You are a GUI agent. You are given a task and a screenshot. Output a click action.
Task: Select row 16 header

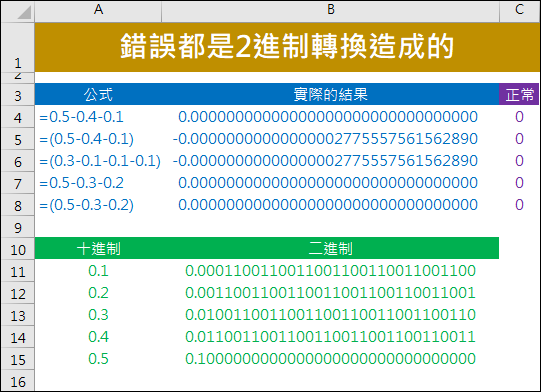17,380
